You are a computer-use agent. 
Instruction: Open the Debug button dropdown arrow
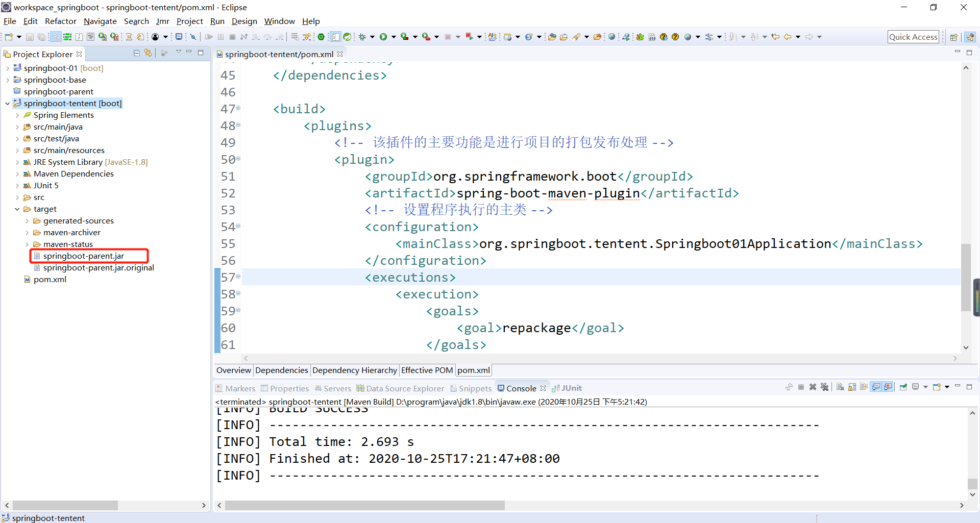point(372,37)
